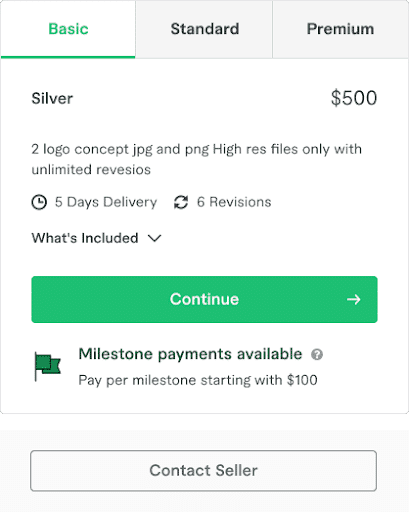The image size is (409, 512).
Task: Click the Silver package name
Action: tap(52, 98)
